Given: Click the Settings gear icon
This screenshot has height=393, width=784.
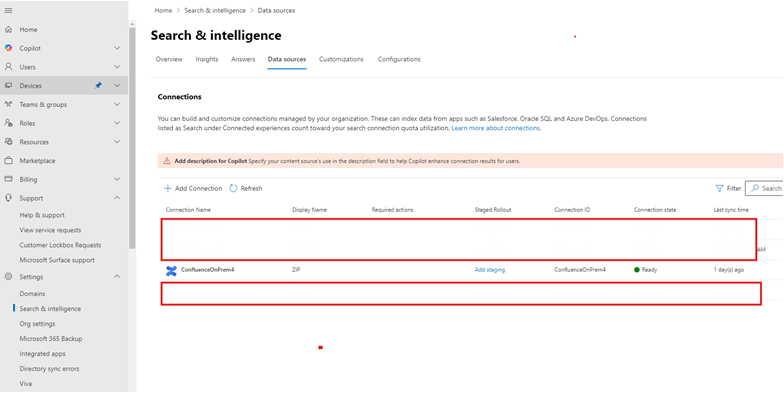Looking at the screenshot, I should tap(8, 276).
